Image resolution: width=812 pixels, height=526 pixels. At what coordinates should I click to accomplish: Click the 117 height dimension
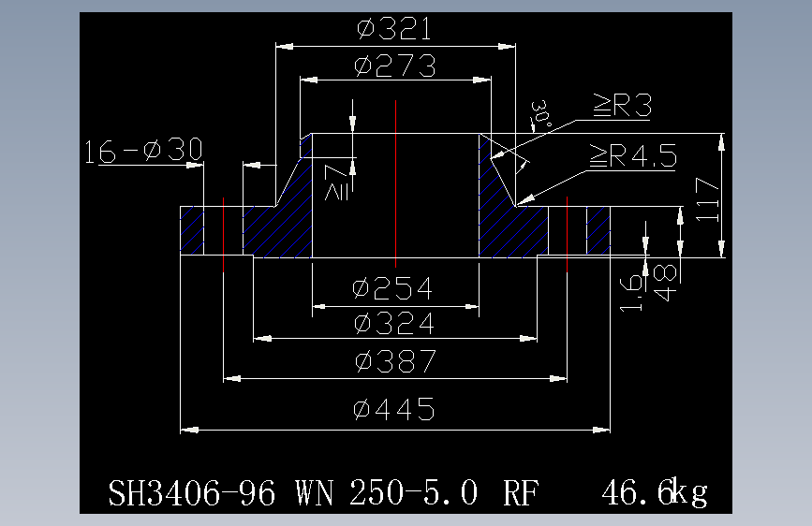click(x=707, y=199)
